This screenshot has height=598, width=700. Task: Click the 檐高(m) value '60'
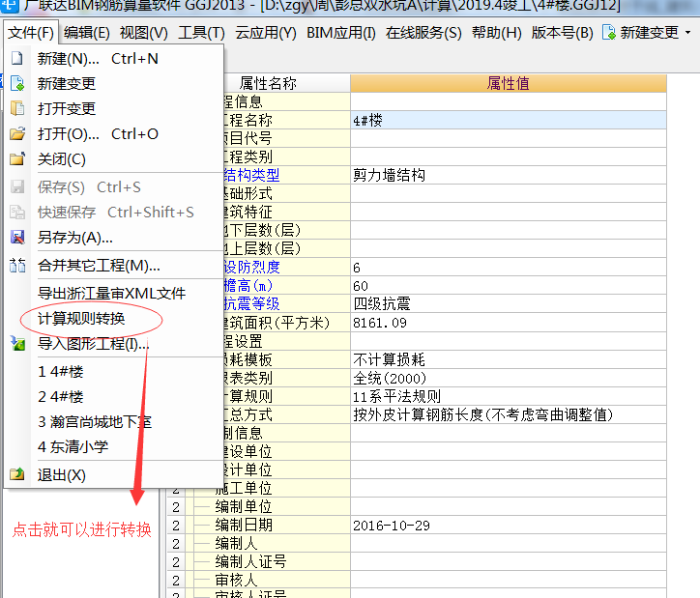[x=508, y=285]
